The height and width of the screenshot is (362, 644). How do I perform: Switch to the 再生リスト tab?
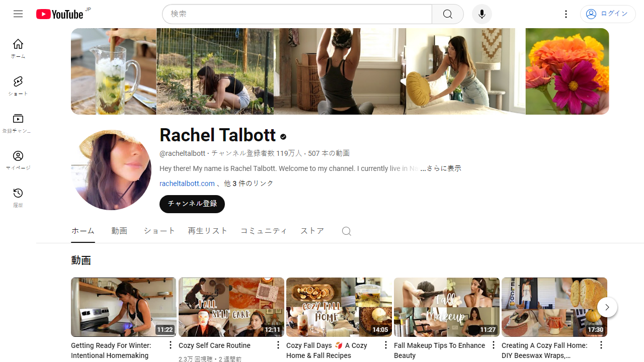pyautogui.click(x=208, y=231)
